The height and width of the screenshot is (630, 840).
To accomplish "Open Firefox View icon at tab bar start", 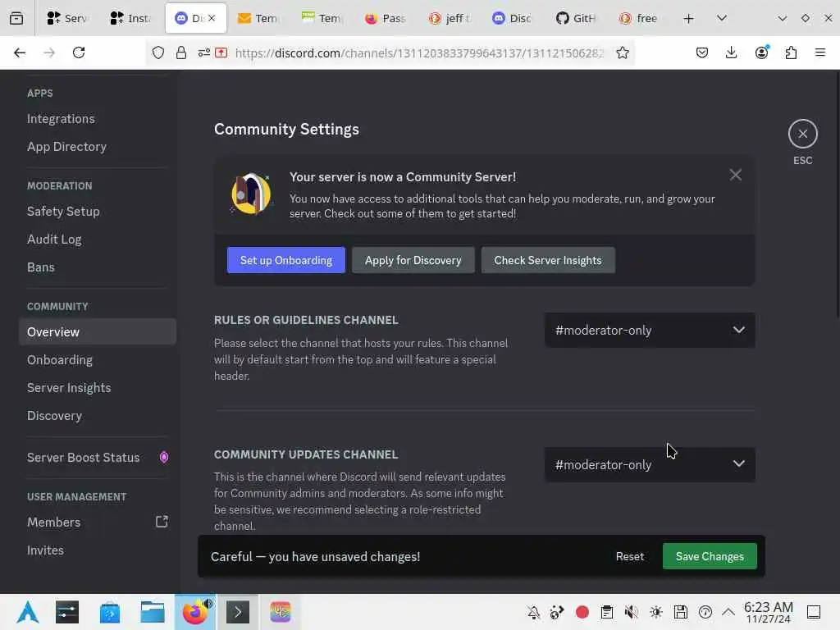I will coord(16,19).
